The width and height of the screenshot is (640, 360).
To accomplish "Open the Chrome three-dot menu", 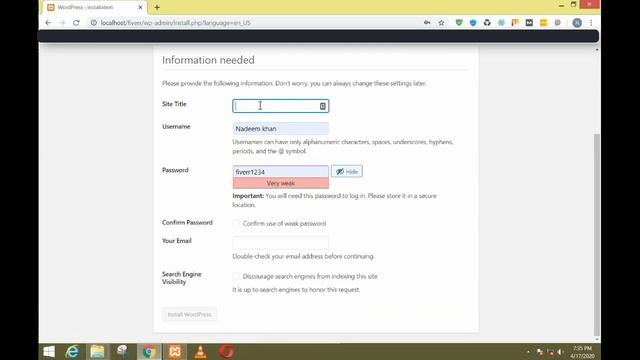I will [591, 23].
